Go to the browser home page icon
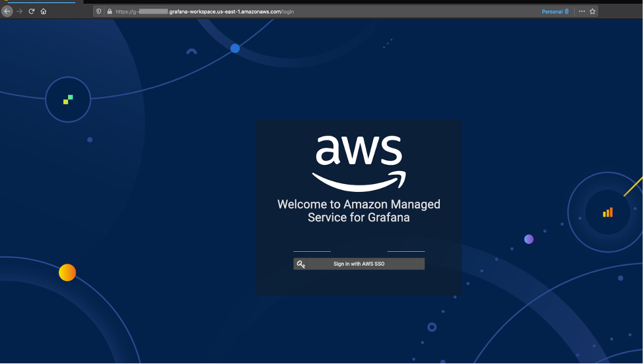 44,11
